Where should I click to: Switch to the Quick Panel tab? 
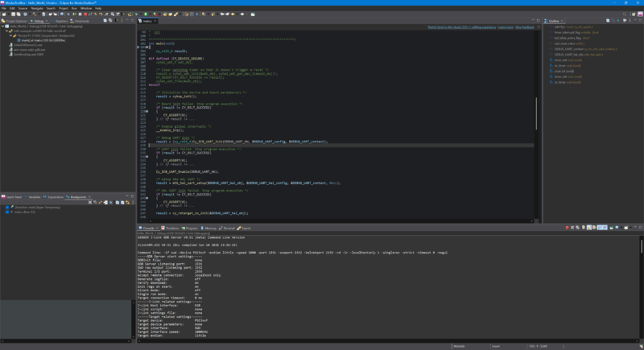click(11, 197)
